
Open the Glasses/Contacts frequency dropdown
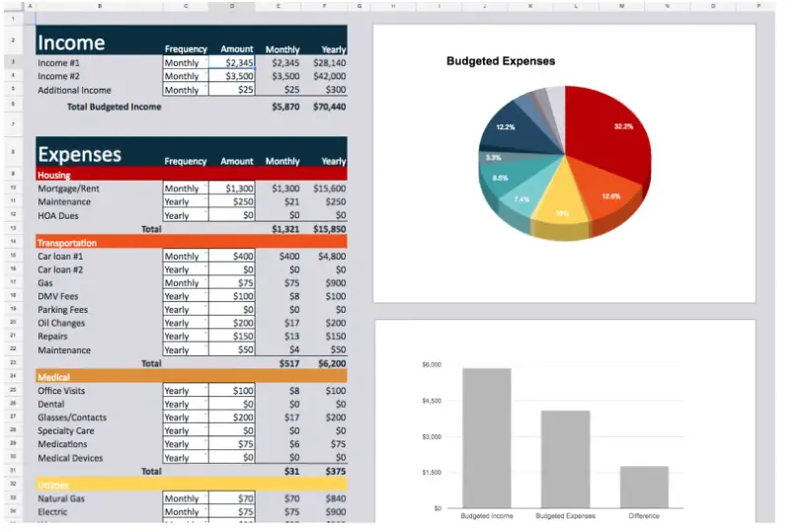click(x=186, y=418)
